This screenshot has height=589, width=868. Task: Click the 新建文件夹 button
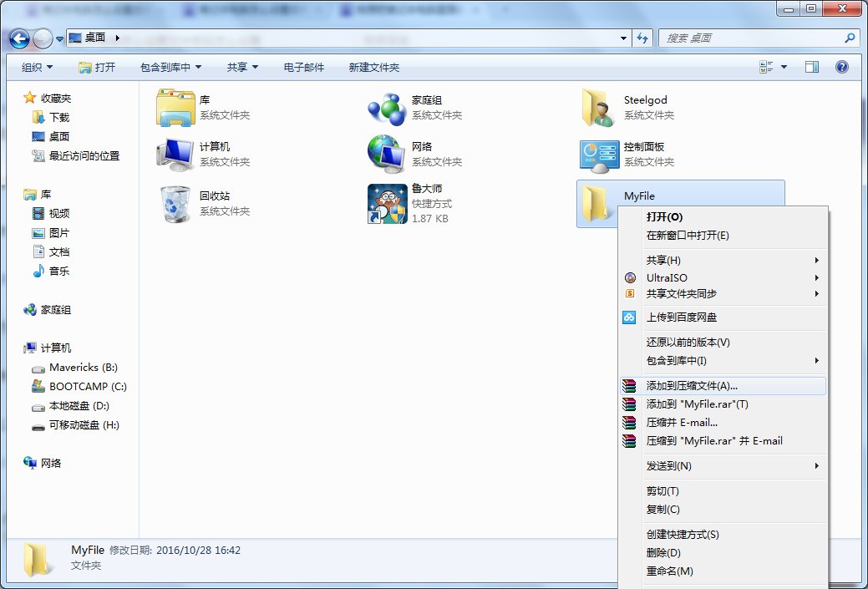373,67
